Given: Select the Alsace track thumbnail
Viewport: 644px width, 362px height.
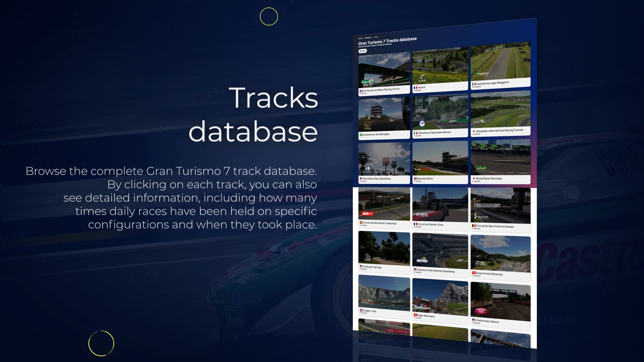Looking at the screenshot, I should 440,65.
